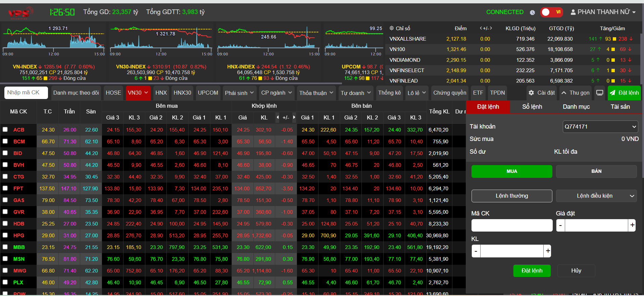Viewport: 644px width, 296px height.
Task: Expand the VN30 dropdown
Action: coord(138,93)
